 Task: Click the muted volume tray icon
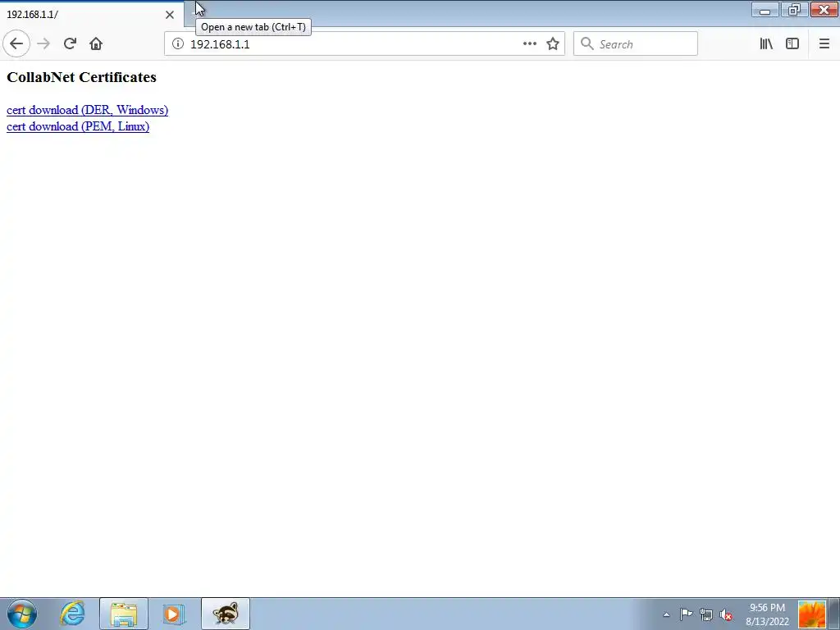[726, 614]
